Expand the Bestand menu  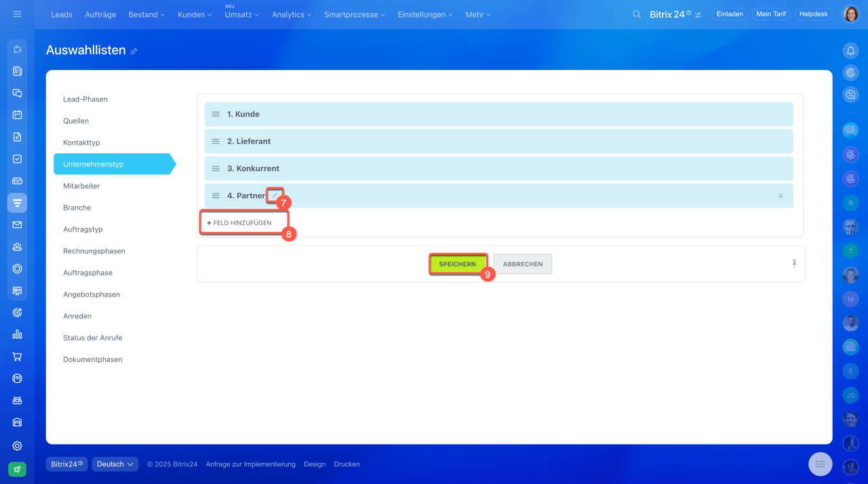(x=146, y=14)
